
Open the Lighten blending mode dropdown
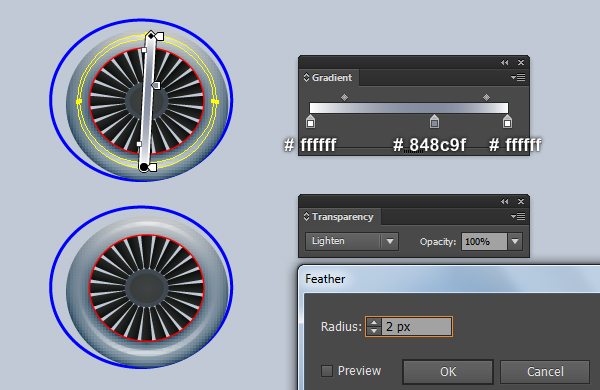point(352,242)
